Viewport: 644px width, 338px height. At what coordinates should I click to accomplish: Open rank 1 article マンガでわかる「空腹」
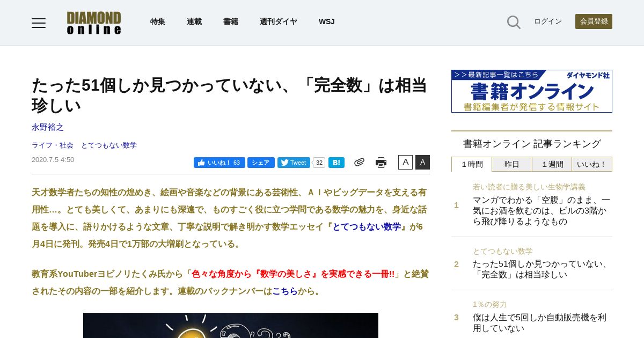(x=541, y=211)
